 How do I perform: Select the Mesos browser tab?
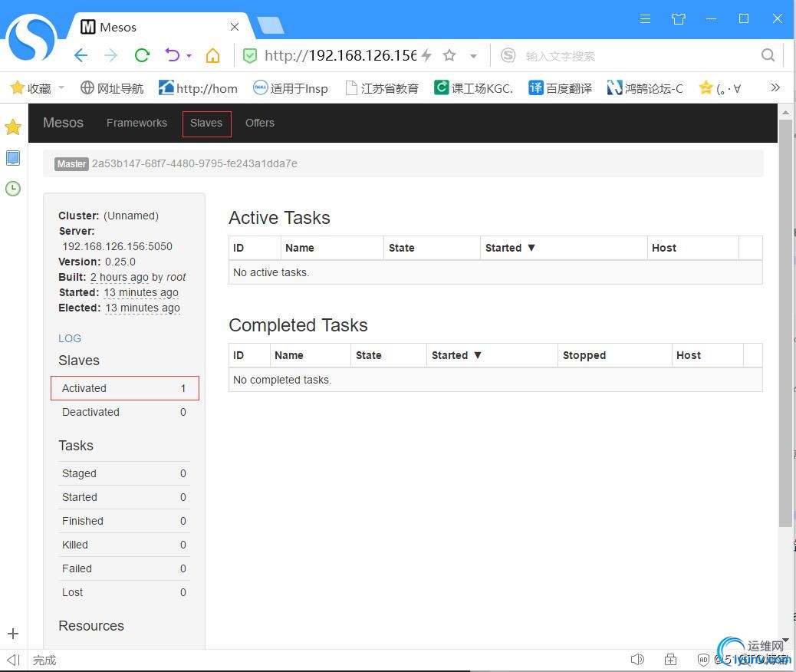pos(159,26)
